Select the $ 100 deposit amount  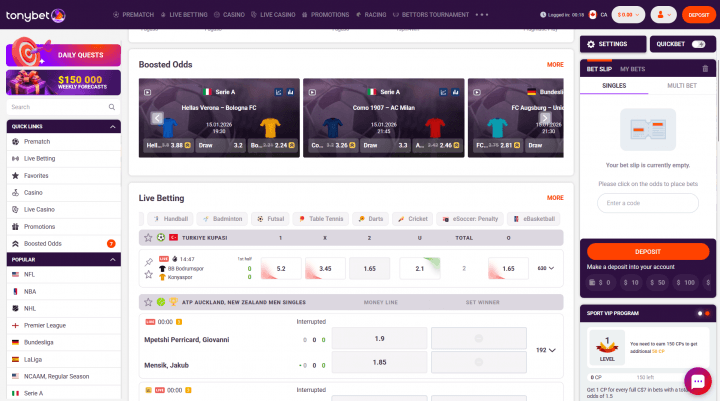(x=686, y=282)
